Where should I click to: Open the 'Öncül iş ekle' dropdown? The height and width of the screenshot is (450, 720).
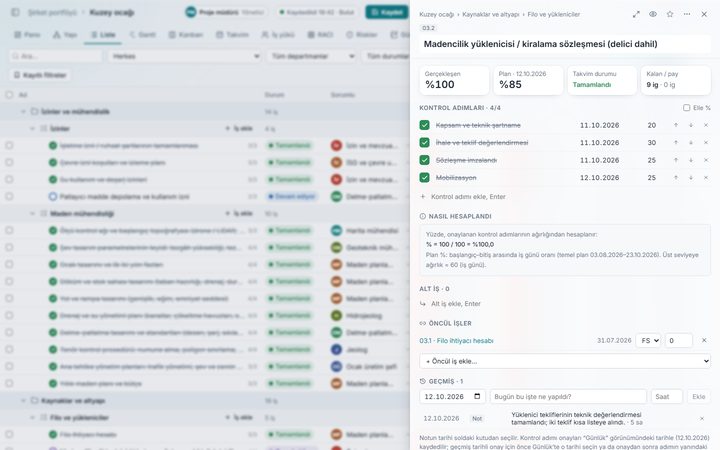(x=565, y=361)
